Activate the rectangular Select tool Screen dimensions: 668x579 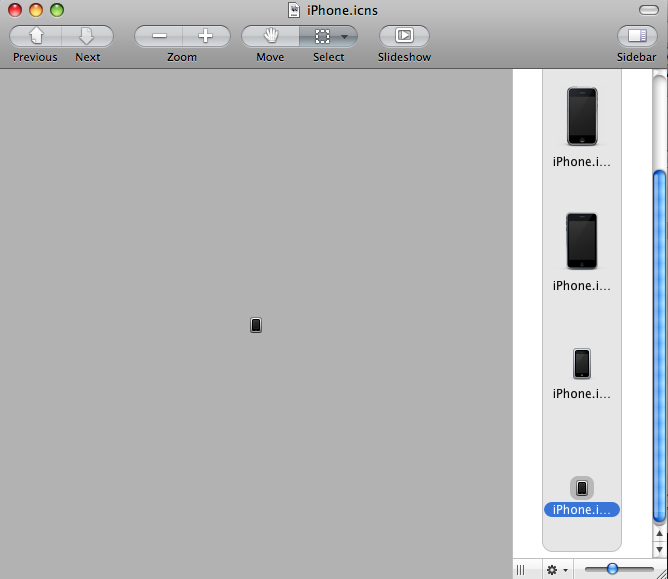(x=322, y=36)
